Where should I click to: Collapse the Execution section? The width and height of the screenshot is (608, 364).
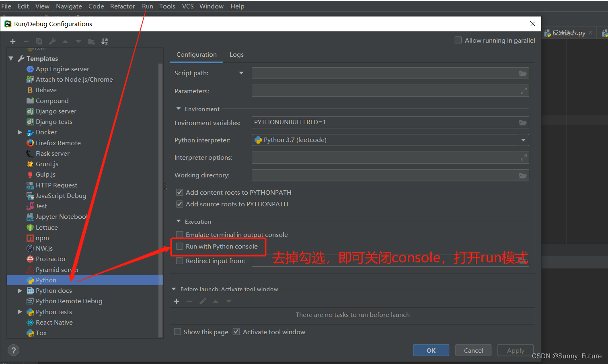point(179,222)
